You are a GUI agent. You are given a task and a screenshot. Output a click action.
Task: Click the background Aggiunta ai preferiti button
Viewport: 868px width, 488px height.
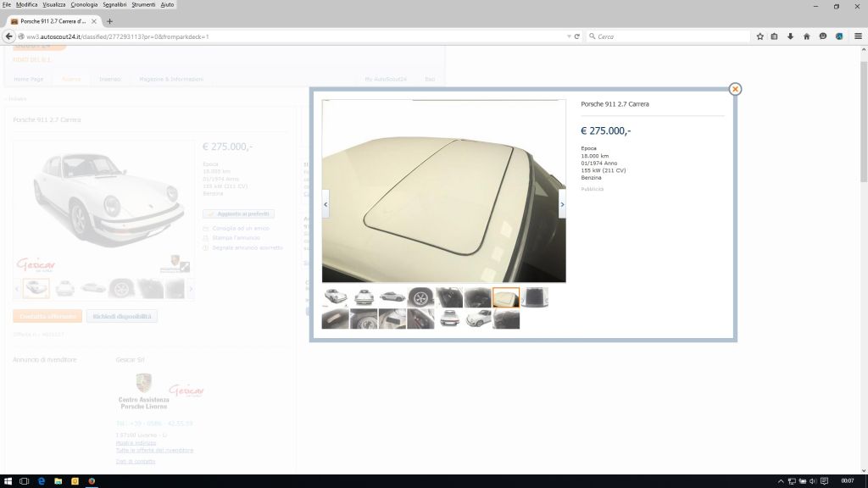[x=238, y=213]
